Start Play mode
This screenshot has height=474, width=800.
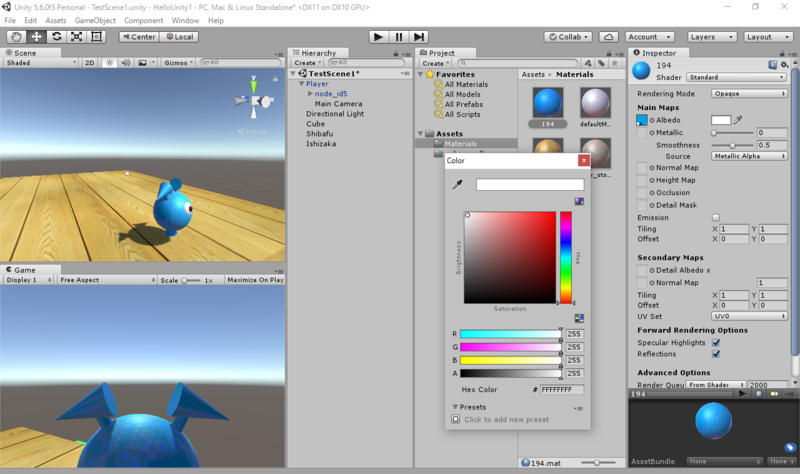378,37
